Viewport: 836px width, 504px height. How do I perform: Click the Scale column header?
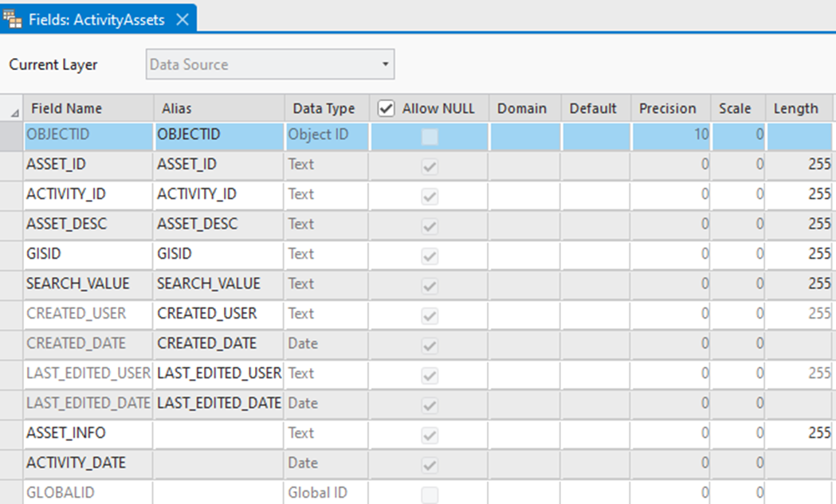pos(738,109)
